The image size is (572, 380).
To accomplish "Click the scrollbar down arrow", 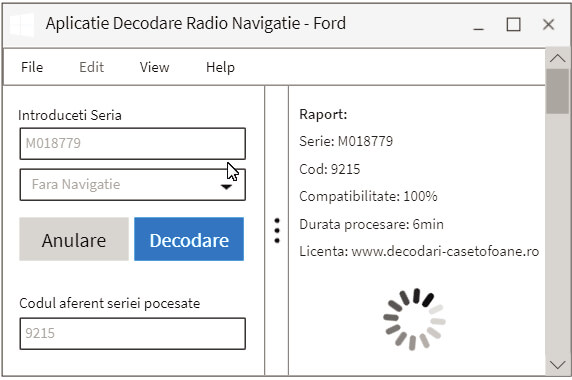I will pos(557,365).
